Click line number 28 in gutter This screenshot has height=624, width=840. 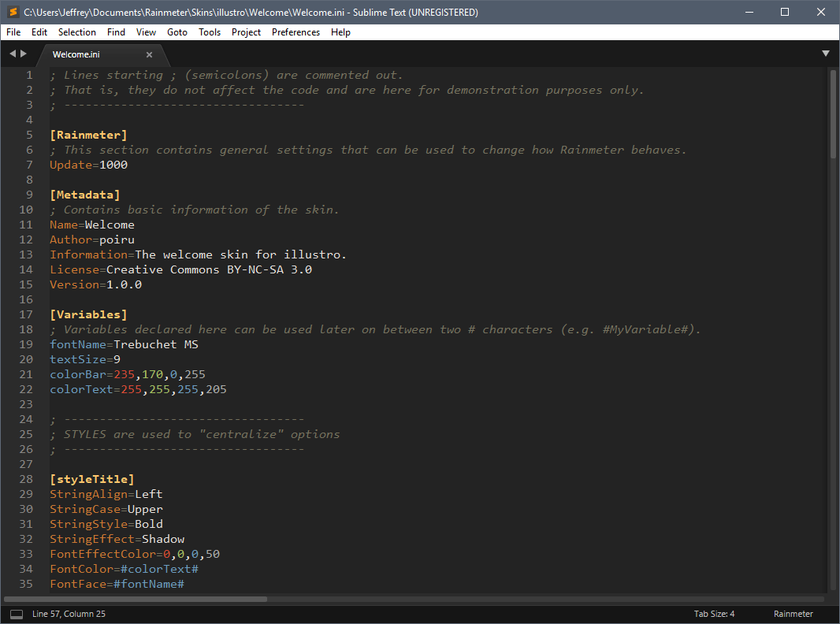26,479
